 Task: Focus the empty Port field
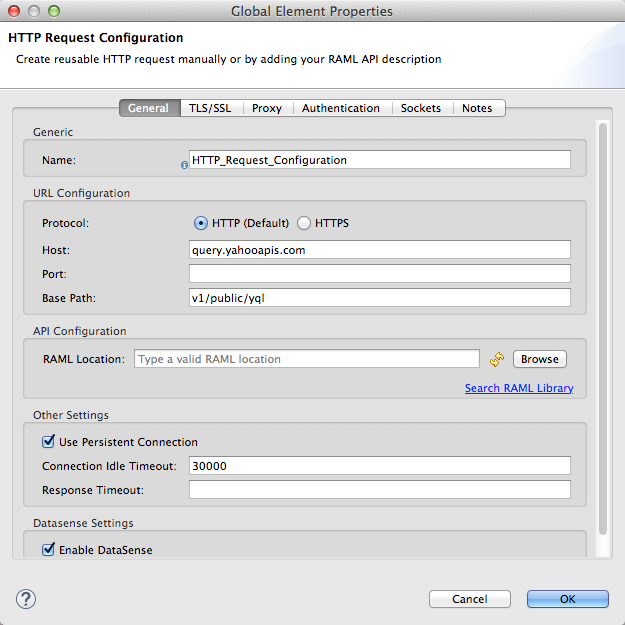379,274
